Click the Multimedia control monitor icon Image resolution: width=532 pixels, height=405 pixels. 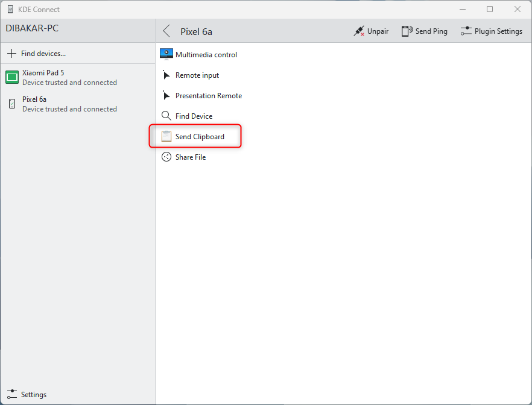pos(166,55)
